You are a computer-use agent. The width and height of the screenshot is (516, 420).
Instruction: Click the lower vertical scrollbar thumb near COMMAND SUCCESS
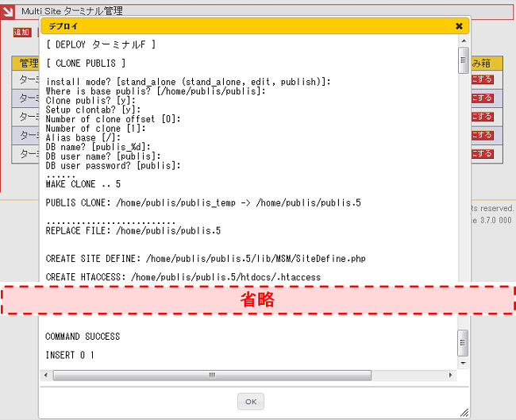click(x=463, y=341)
